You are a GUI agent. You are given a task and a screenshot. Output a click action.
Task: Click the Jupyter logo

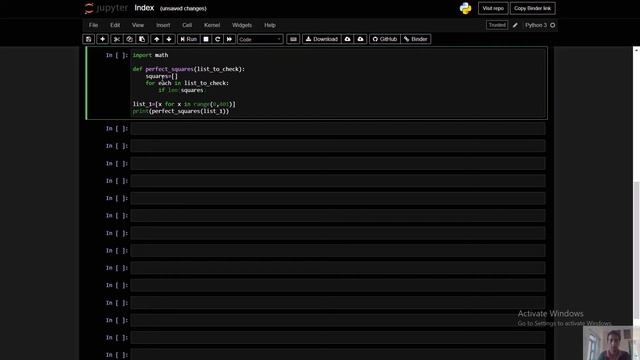(106, 8)
